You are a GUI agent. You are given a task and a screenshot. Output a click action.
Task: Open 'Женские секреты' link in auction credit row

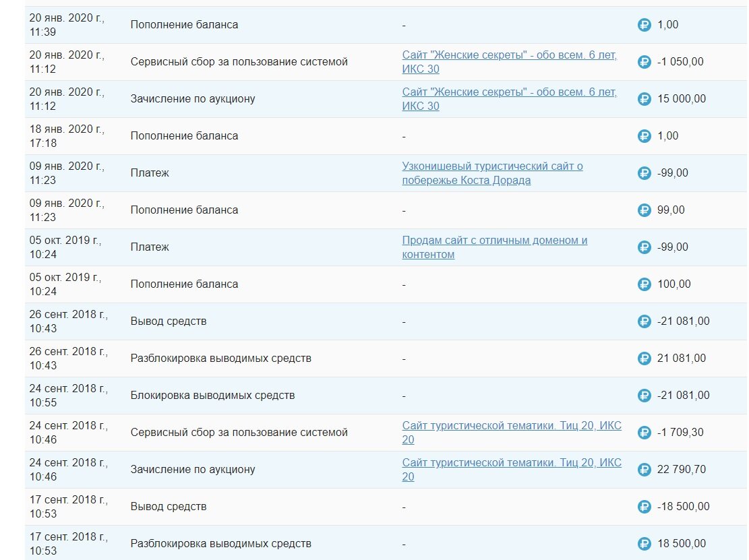pos(509,99)
